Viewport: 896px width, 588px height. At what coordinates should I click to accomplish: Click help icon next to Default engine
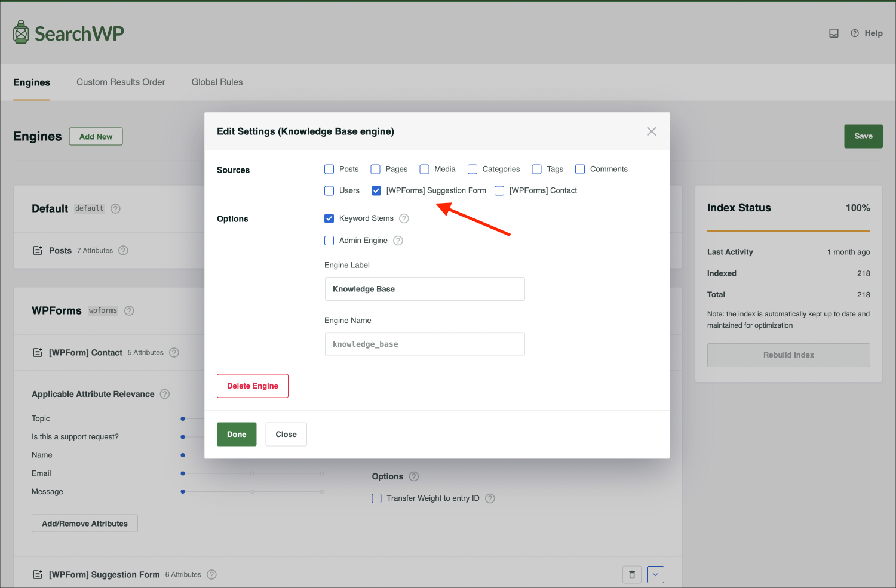click(x=116, y=208)
